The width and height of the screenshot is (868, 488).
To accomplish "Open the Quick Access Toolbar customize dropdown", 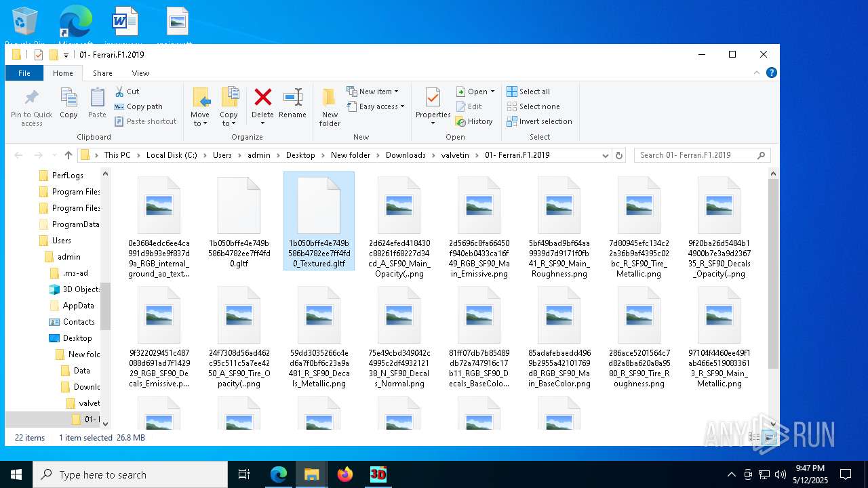I will point(66,55).
